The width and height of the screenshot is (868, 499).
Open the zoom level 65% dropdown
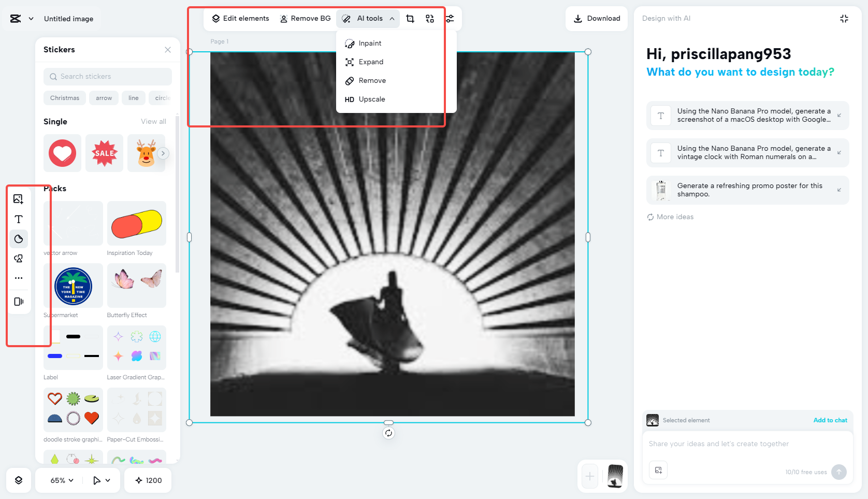[59, 480]
